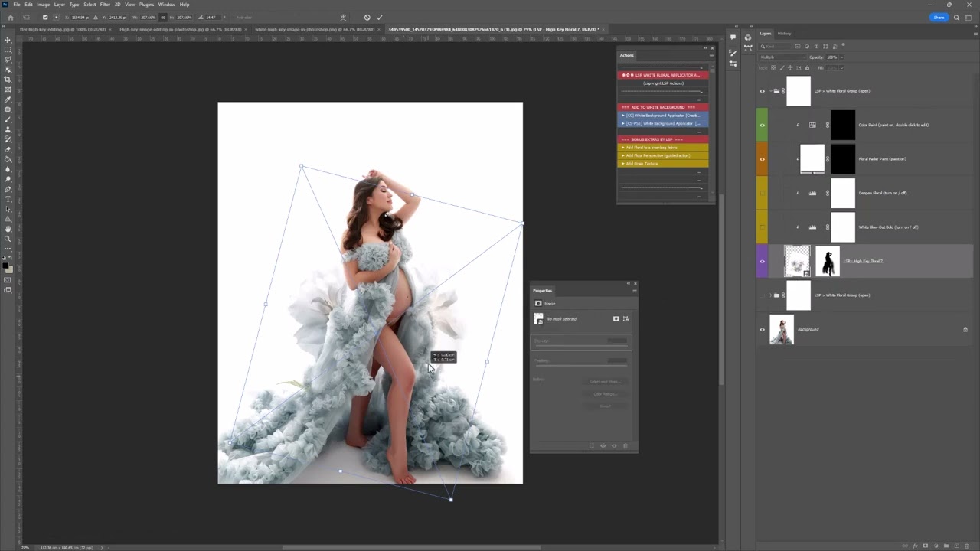This screenshot has width=980, height=551.
Task: Open the Filter menu
Action: (105, 5)
